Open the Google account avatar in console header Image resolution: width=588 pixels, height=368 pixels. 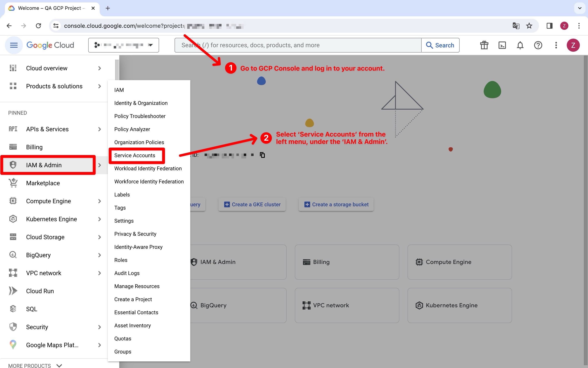click(x=573, y=45)
